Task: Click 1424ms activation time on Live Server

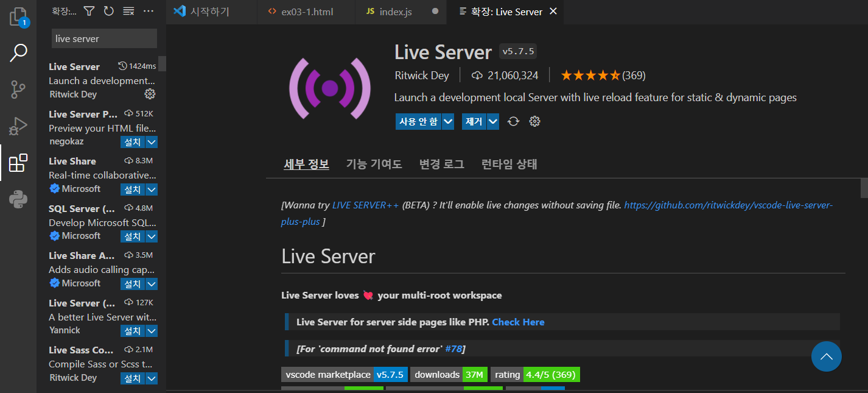Action: 137,66
